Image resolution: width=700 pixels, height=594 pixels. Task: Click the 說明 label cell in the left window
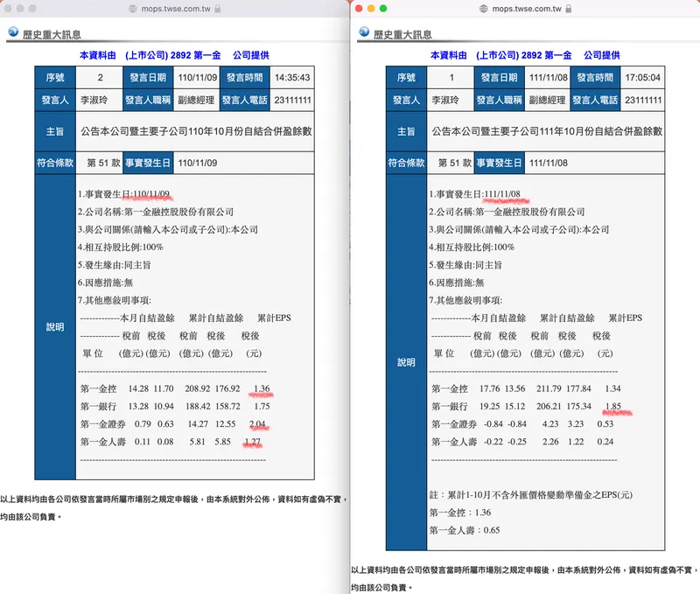55,327
